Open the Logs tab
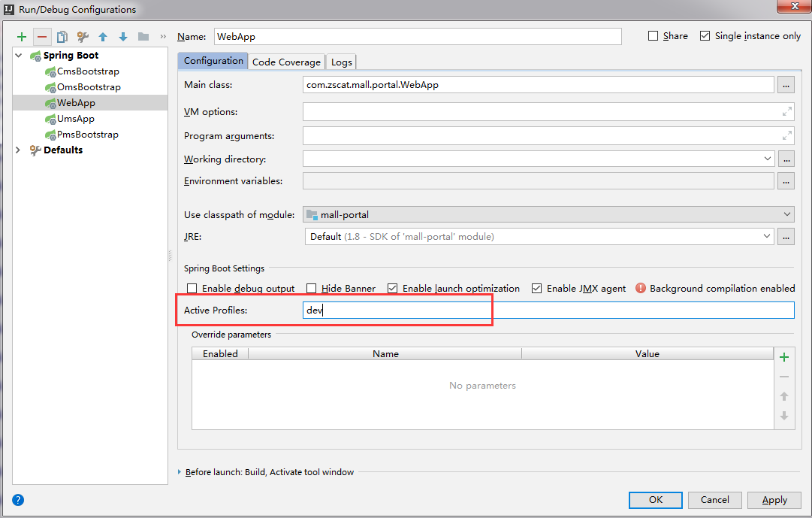This screenshot has height=518, width=812. pos(340,62)
